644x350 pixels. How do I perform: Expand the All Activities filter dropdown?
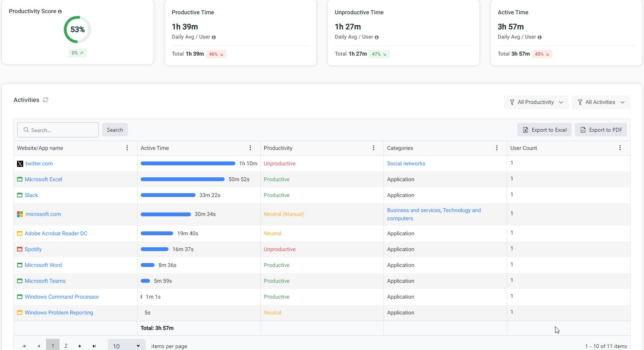click(601, 102)
